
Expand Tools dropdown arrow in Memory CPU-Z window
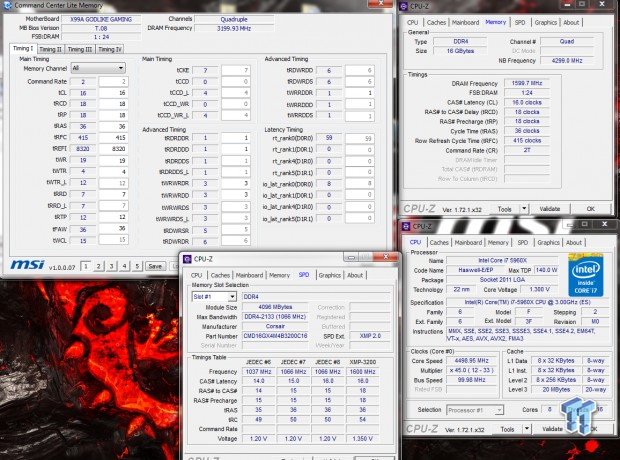[524, 209]
